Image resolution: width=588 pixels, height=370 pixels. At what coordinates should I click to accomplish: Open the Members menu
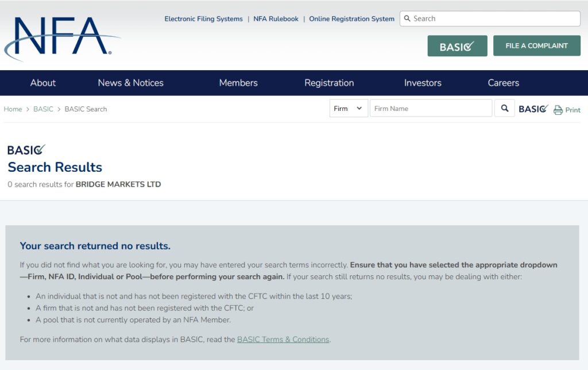(238, 83)
